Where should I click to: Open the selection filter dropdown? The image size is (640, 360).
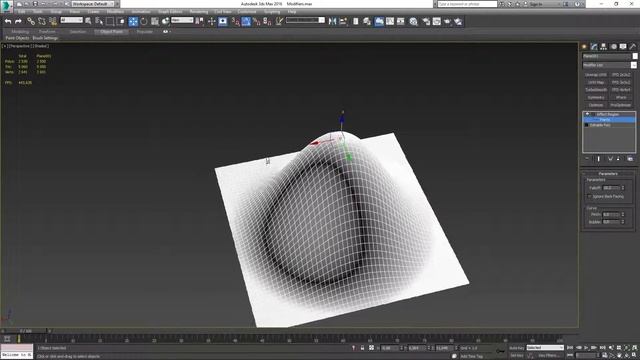[x=71, y=20]
